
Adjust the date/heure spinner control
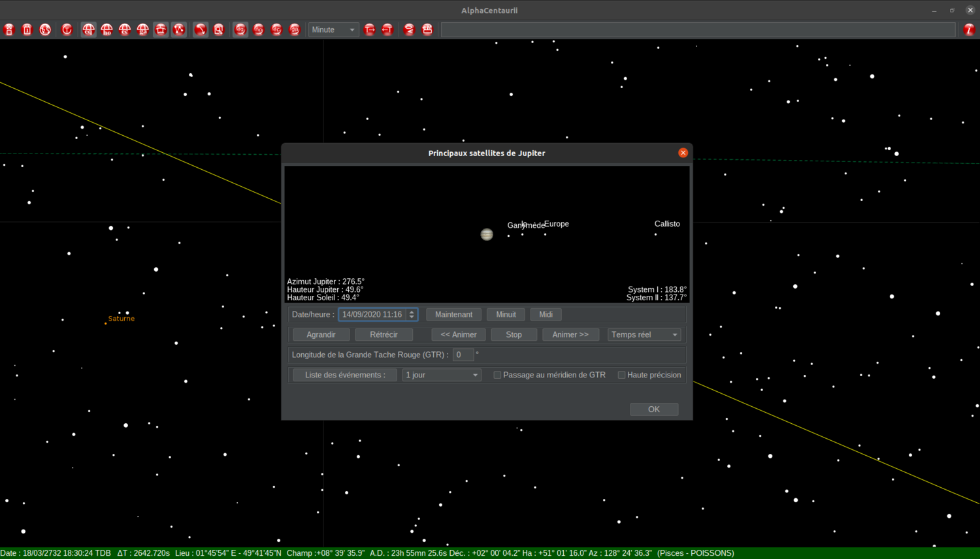click(412, 314)
